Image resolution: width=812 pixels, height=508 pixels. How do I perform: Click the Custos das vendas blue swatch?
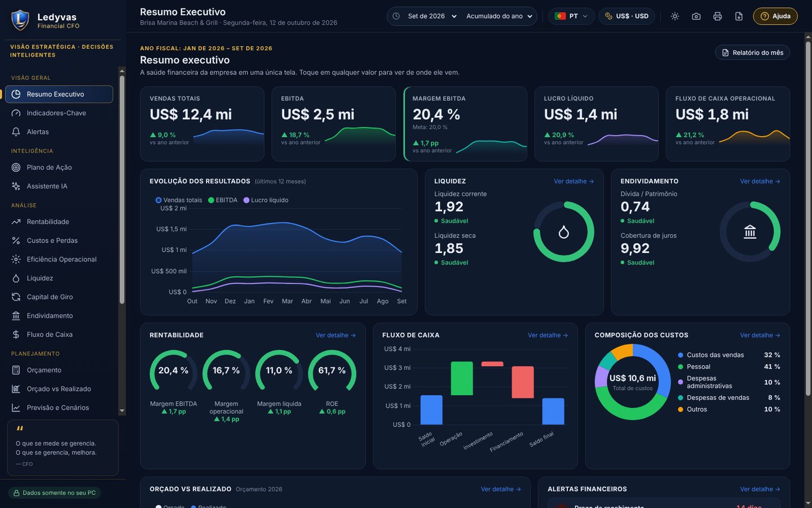click(681, 355)
